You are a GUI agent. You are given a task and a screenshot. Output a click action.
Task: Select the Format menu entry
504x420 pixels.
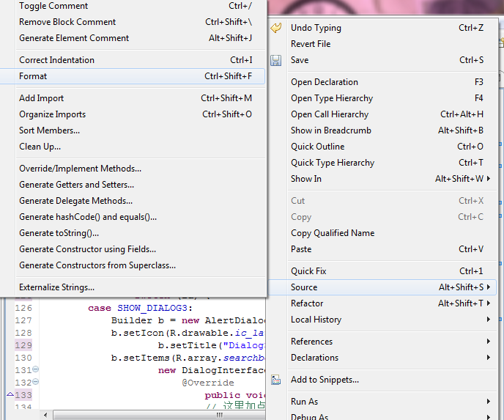pyautogui.click(x=133, y=76)
